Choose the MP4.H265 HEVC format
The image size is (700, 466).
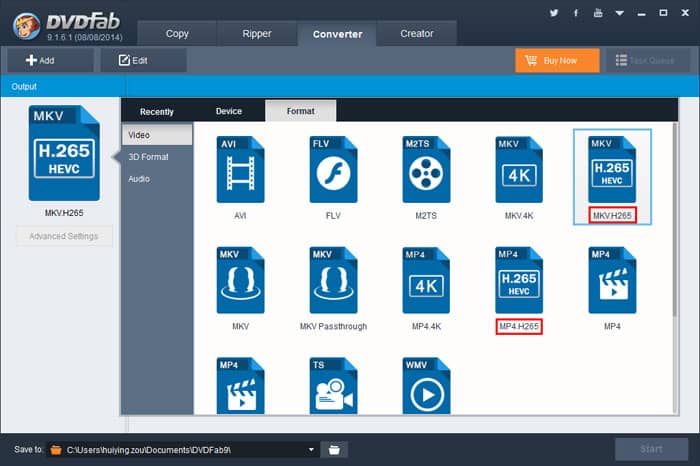[x=519, y=280]
